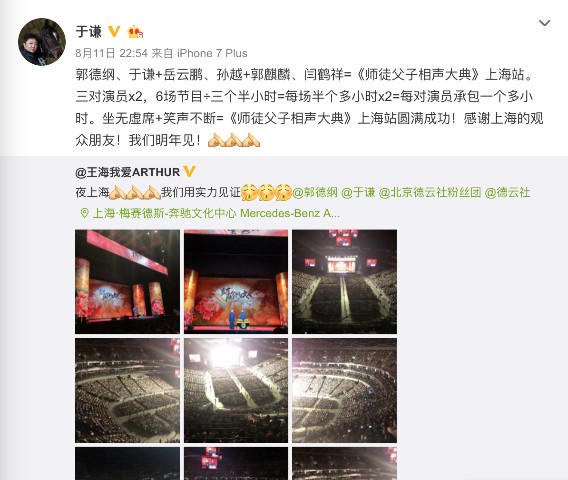The width and height of the screenshot is (568, 480).
Task: Open the @郭德纲 mention
Action: (315, 192)
